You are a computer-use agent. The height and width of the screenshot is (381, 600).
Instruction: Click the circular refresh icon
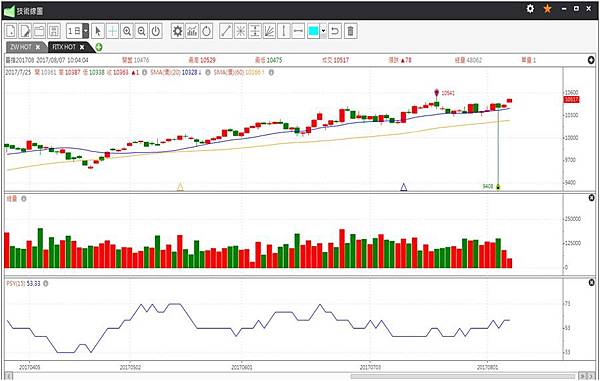(207, 31)
